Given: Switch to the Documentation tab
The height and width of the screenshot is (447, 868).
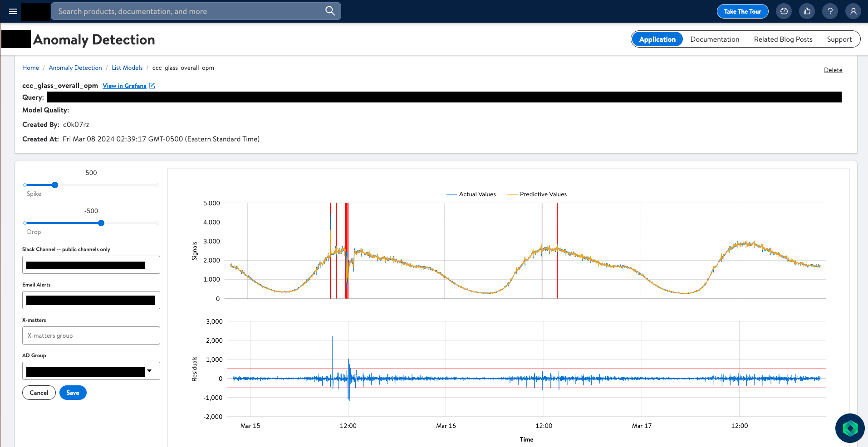Looking at the screenshot, I should coord(715,39).
